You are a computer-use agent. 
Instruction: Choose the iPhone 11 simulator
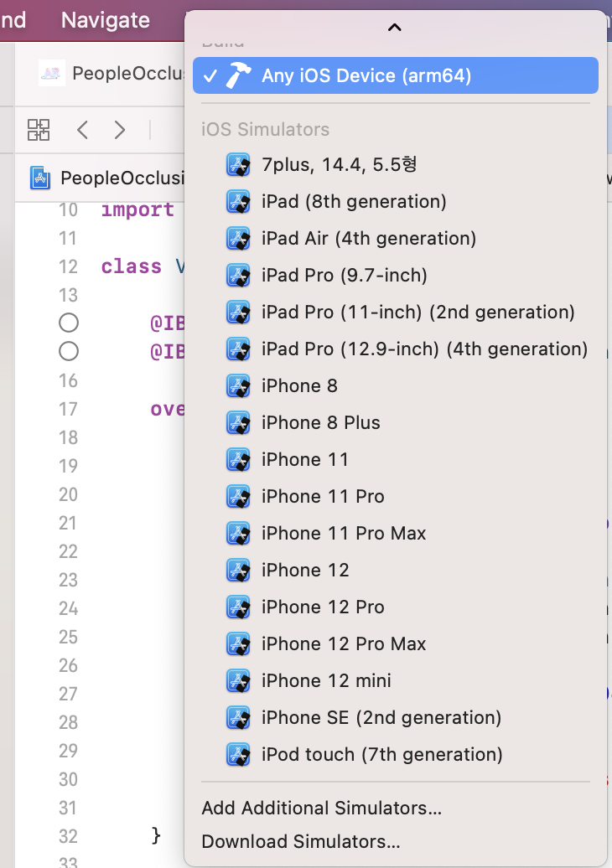coord(396,459)
